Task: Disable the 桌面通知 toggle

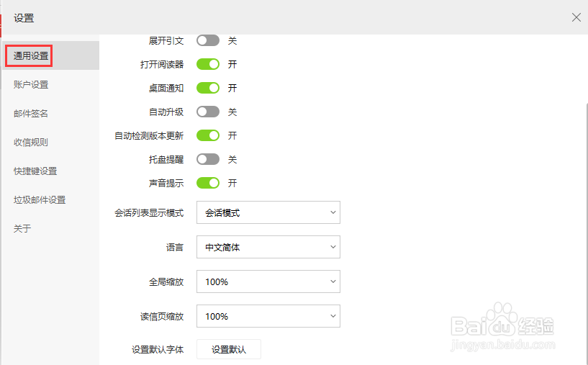Action: click(x=208, y=88)
